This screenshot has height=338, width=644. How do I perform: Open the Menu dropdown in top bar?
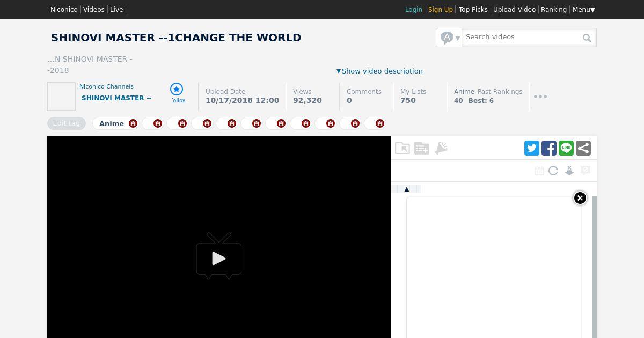point(584,10)
